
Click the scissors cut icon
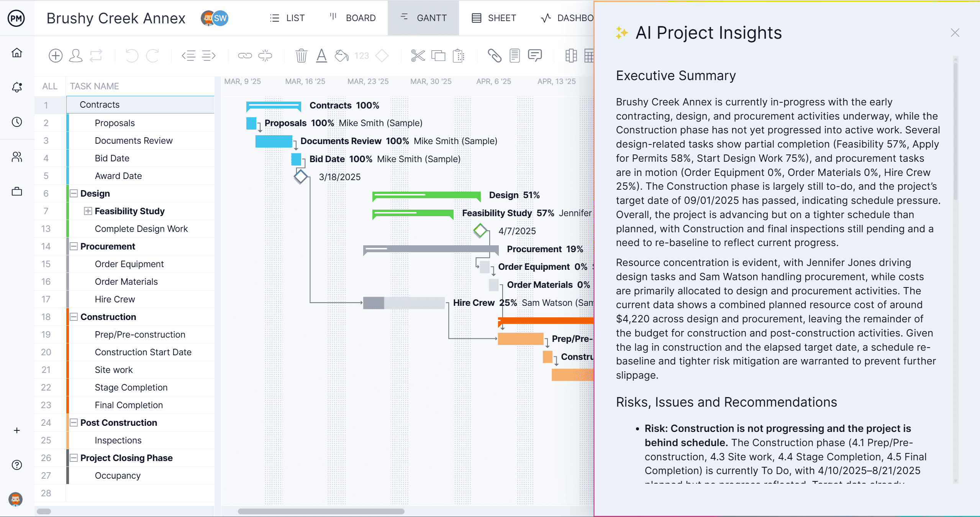(418, 56)
